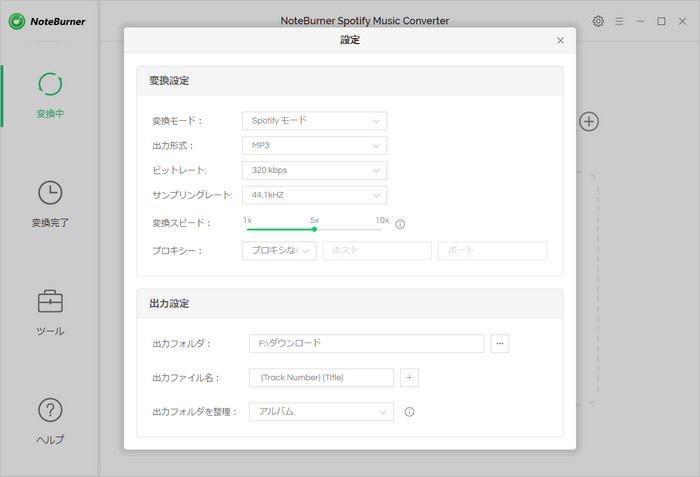Click the プロキシー label
700x477 pixels.
[177, 251]
